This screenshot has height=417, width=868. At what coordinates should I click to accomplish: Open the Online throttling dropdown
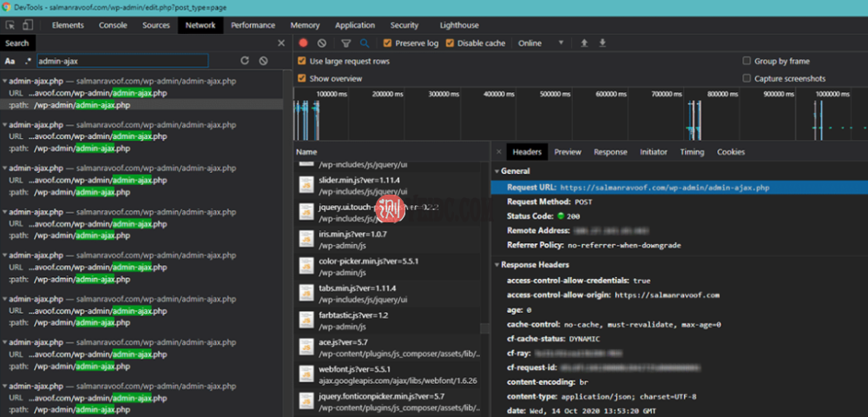pyautogui.click(x=541, y=43)
